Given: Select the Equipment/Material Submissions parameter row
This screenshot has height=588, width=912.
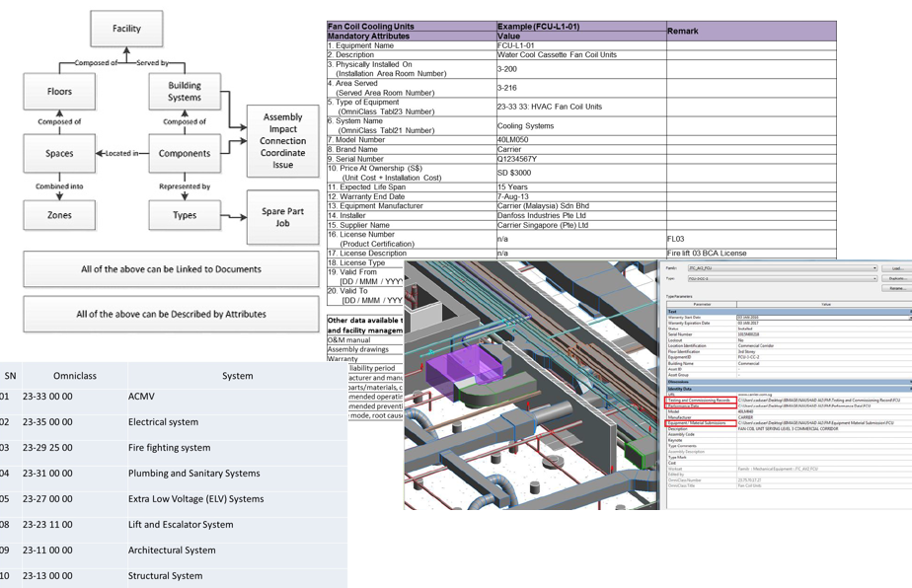Looking at the screenshot, I should point(701,423).
